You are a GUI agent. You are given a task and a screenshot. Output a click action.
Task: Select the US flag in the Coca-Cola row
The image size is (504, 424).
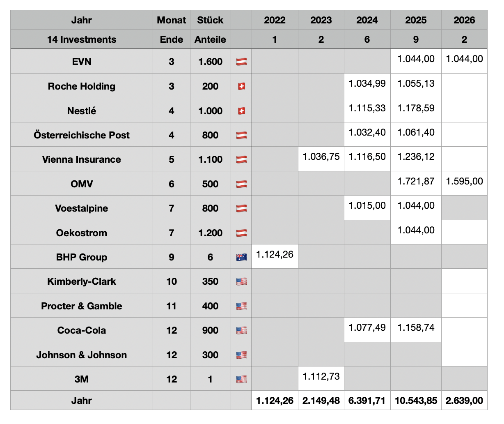[241, 330]
